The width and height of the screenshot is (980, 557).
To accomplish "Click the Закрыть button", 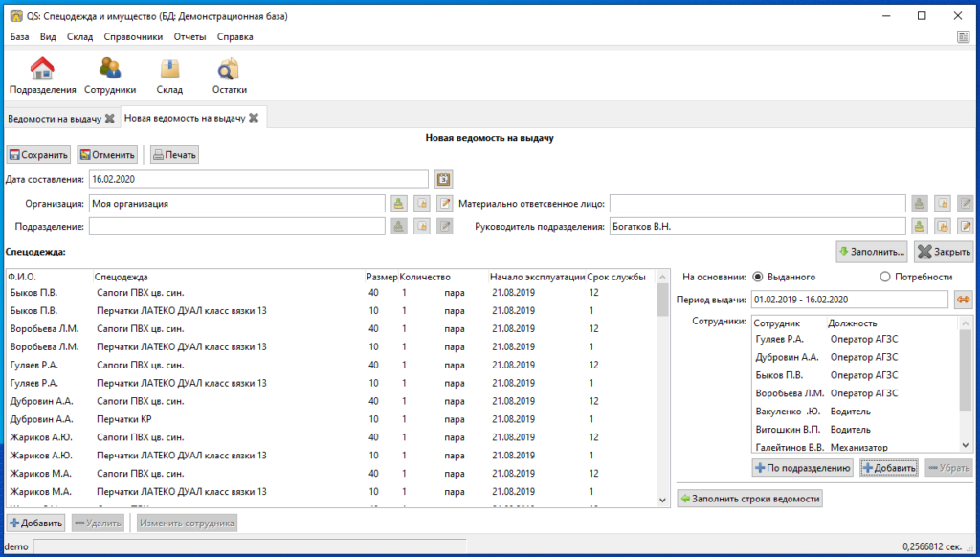I will coord(944,252).
